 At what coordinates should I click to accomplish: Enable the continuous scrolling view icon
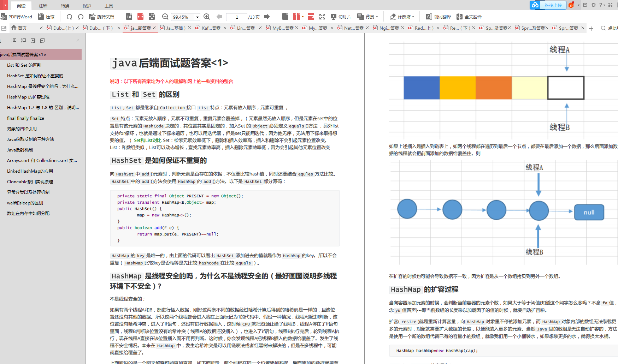(311, 17)
